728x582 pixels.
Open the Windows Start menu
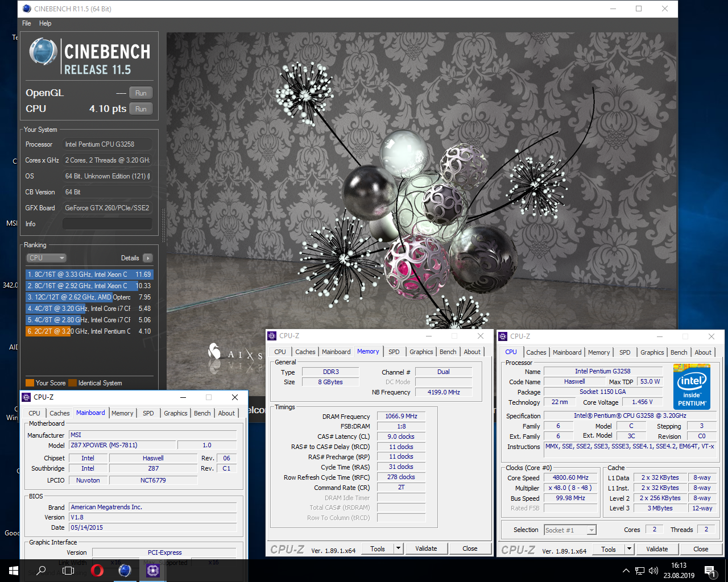pyautogui.click(x=14, y=571)
